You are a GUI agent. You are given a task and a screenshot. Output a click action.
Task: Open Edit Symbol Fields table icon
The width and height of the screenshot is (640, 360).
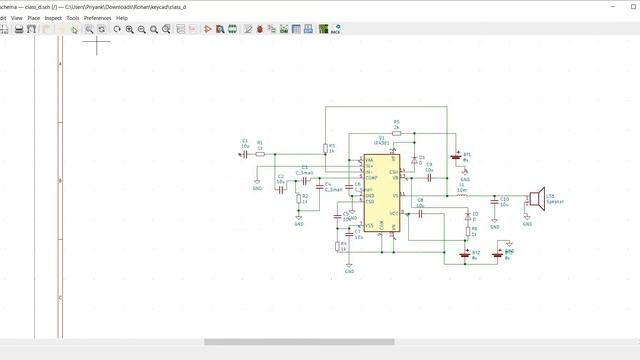coord(296,29)
